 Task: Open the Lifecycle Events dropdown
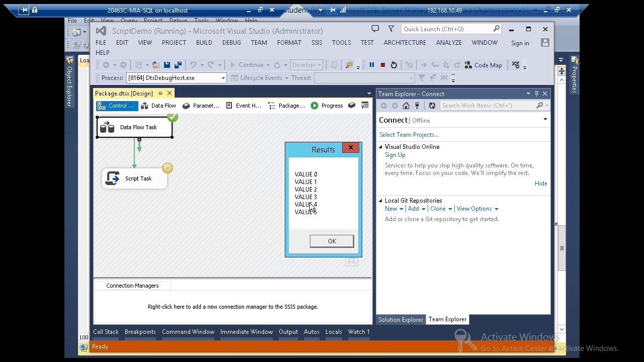click(286, 78)
